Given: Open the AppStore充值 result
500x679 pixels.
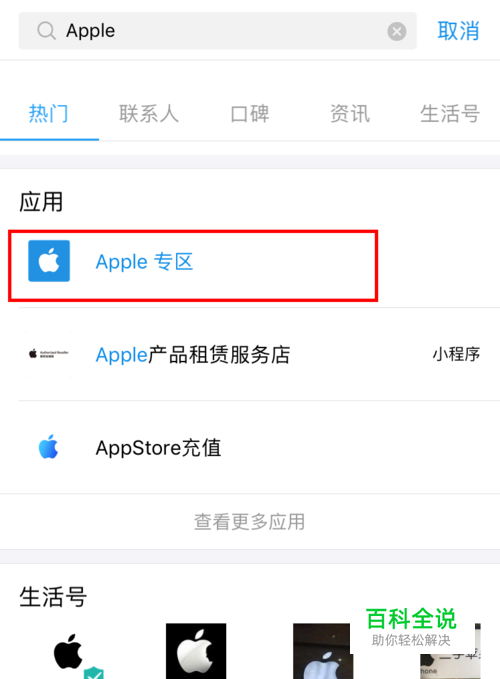Looking at the screenshot, I should tap(250, 447).
